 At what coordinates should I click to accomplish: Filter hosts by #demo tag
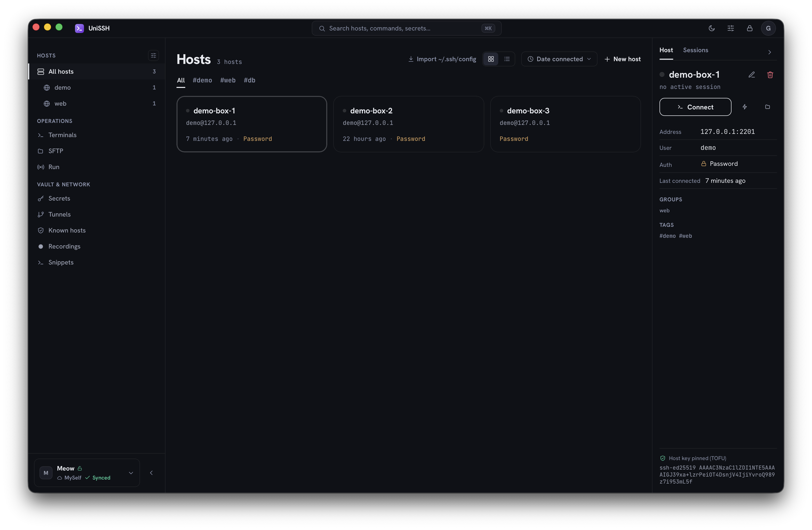coord(202,80)
